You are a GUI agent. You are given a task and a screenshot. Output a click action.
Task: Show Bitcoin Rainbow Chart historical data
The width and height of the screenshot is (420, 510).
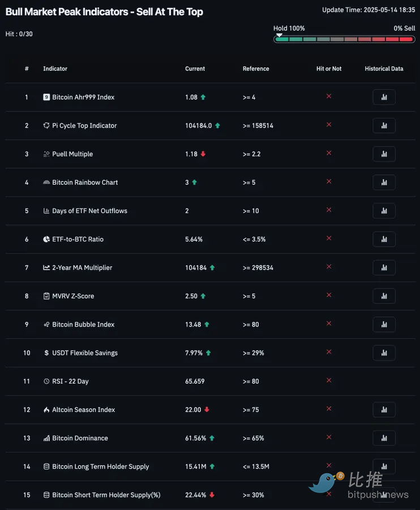384,182
